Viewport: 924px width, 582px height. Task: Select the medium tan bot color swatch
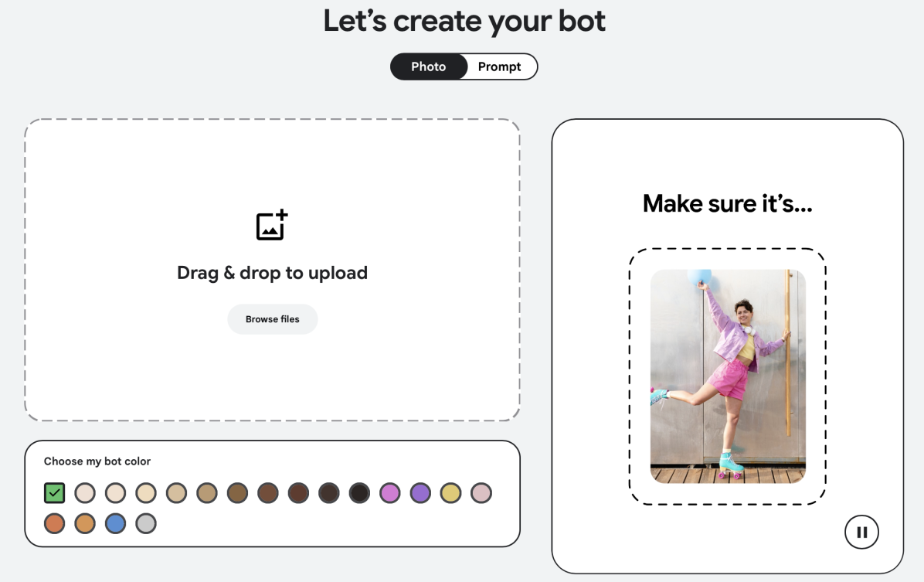coord(207,493)
